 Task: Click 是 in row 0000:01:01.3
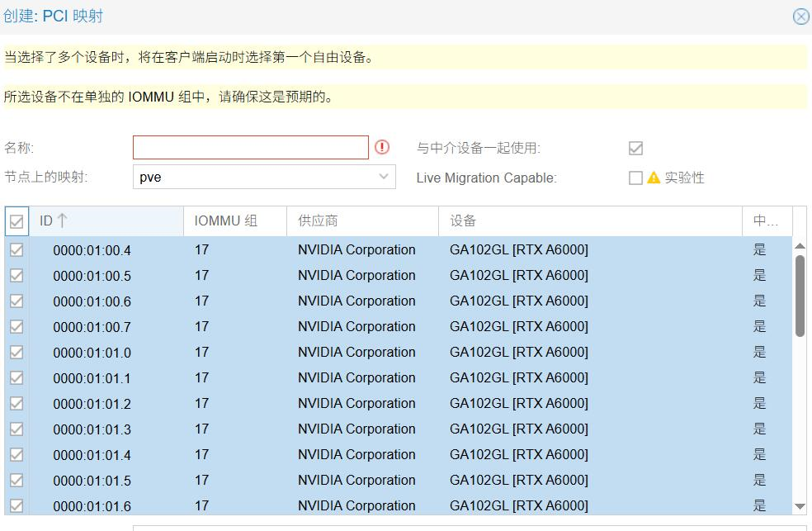point(759,429)
